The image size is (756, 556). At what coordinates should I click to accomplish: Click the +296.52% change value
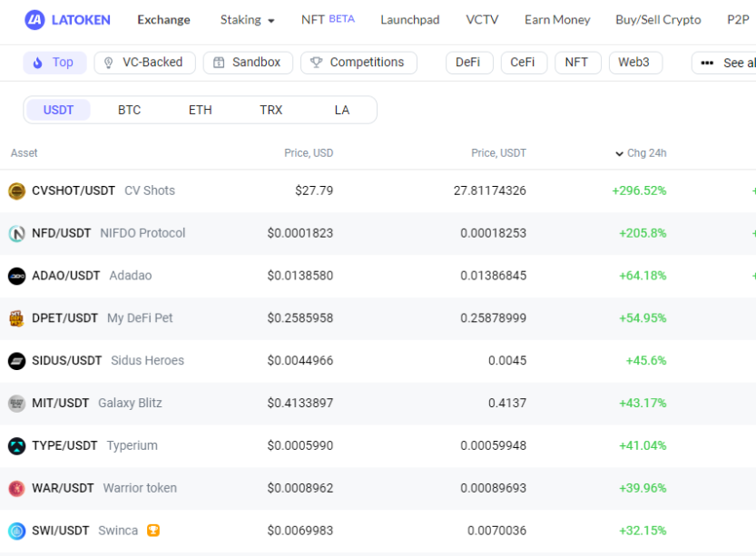(639, 190)
